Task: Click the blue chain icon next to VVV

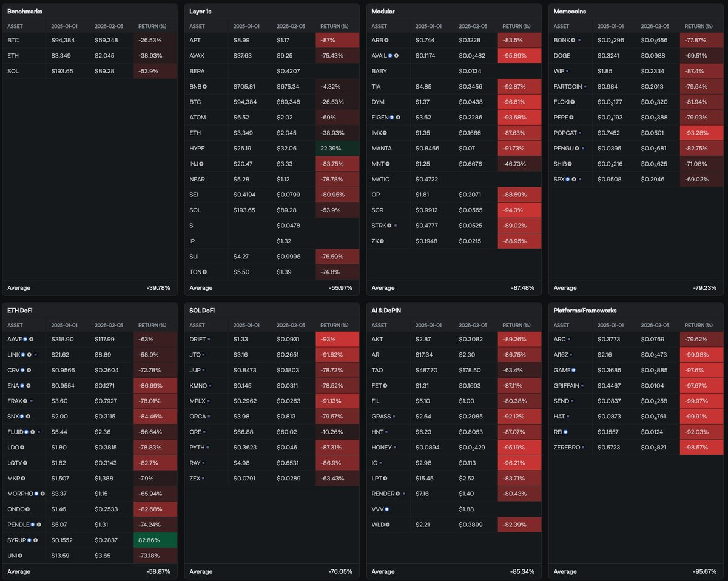Action: 386,509
